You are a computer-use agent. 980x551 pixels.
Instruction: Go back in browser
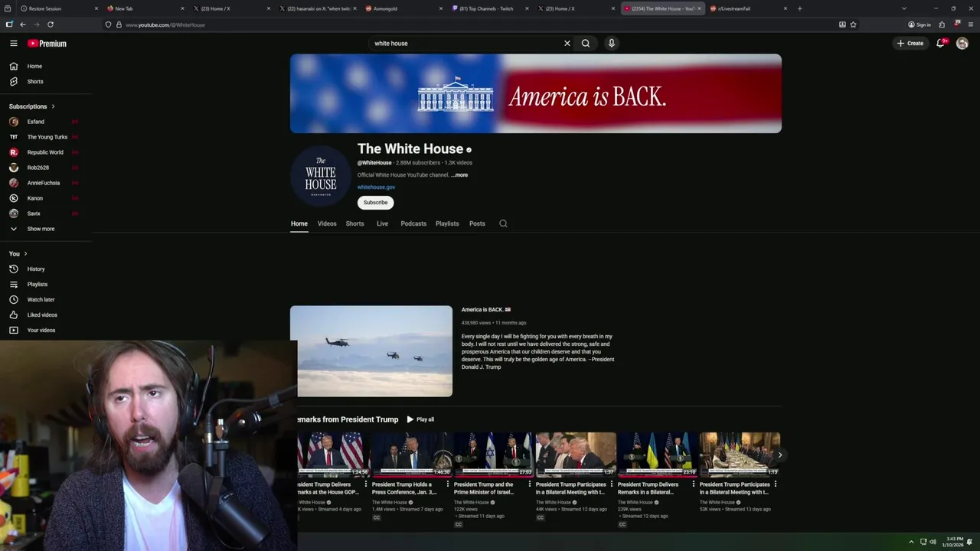point(22,24)
